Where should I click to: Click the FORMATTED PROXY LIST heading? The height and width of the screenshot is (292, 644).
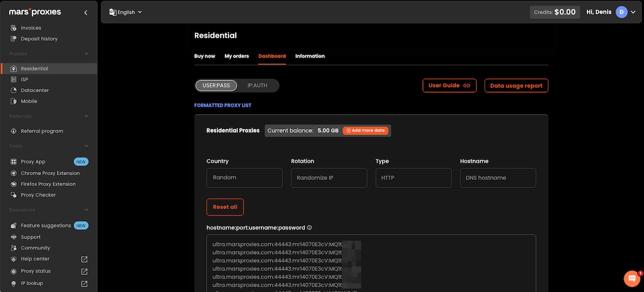click(x=223, y=106)
